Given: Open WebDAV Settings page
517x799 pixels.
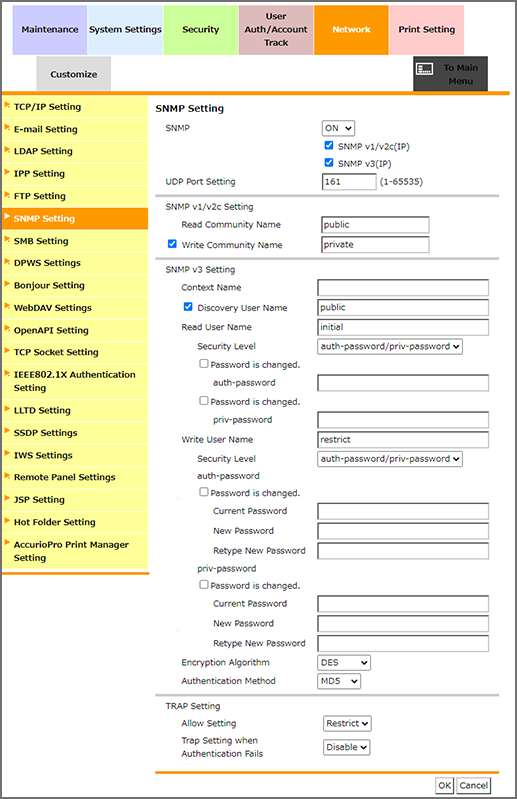Looking at the screenshot, I should coord(75,308).
